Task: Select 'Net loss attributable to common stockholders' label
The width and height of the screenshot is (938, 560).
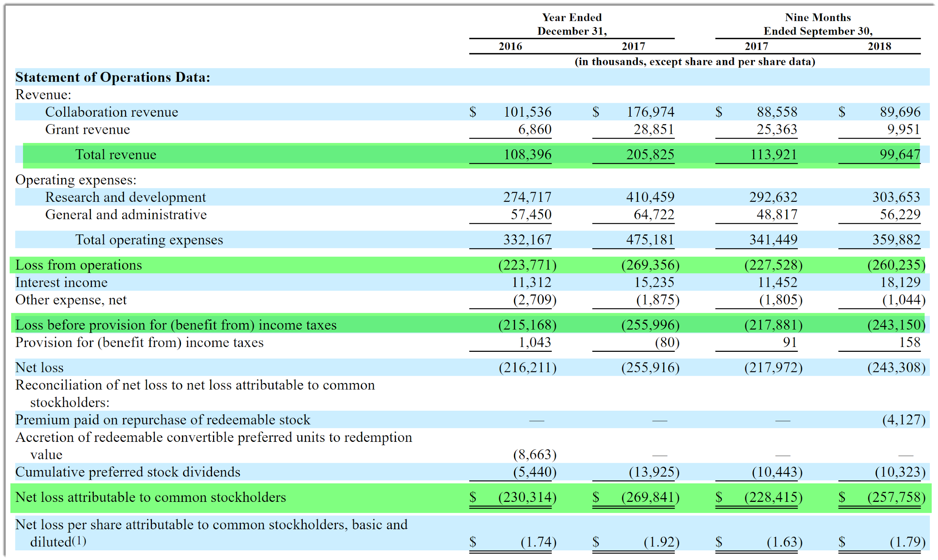Action: [150, 497]
